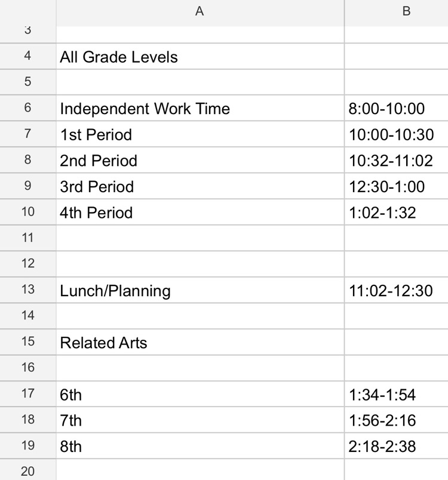Click row 19 header number
Viewport: 448px width, 480px height.
click(28, 445)
